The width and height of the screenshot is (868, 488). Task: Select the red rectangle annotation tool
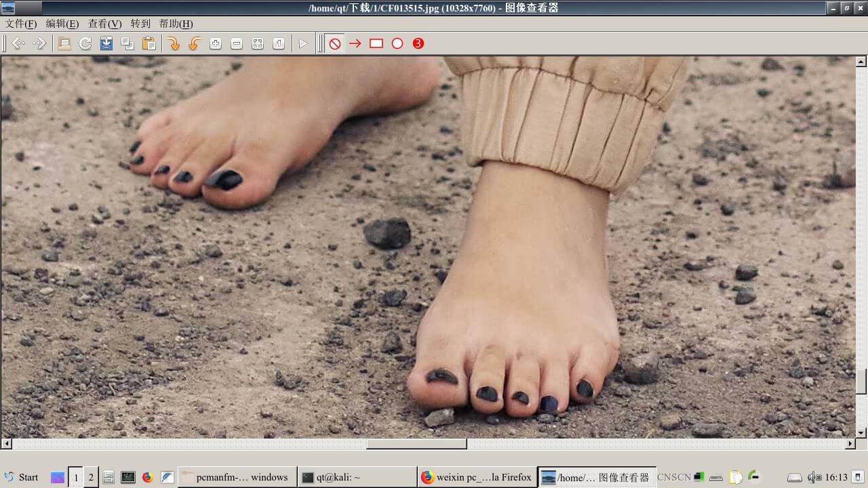[x=376, y=43]
